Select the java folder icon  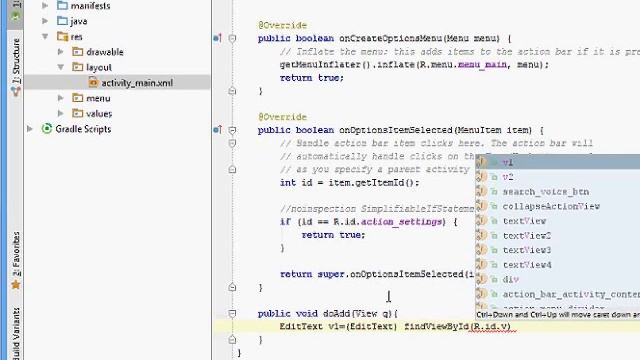tap(62, 20)
